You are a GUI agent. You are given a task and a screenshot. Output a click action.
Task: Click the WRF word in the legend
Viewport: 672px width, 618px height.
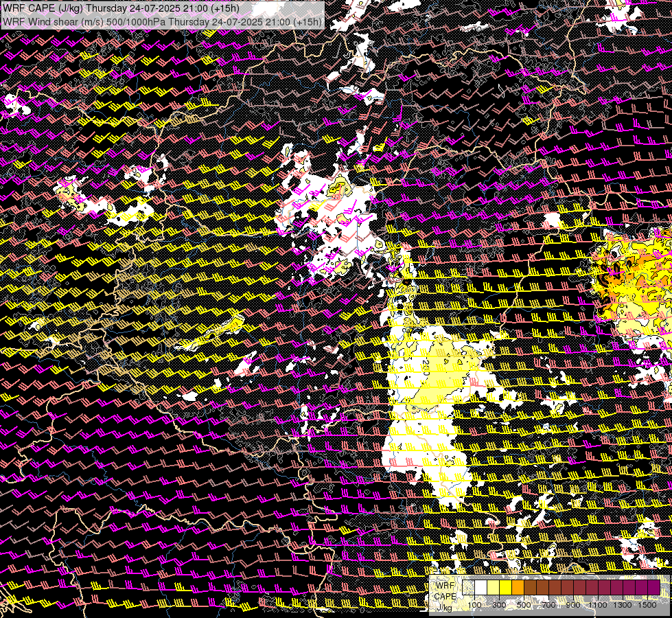[445, 586]
